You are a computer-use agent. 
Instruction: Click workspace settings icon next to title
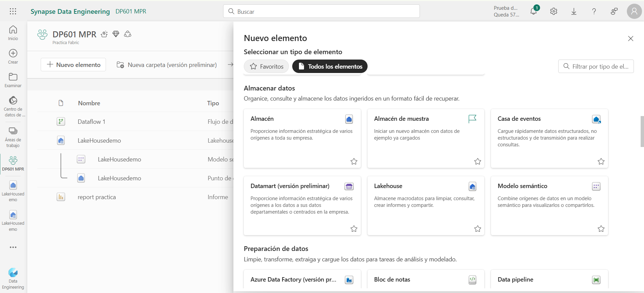[x=104, y=34]
